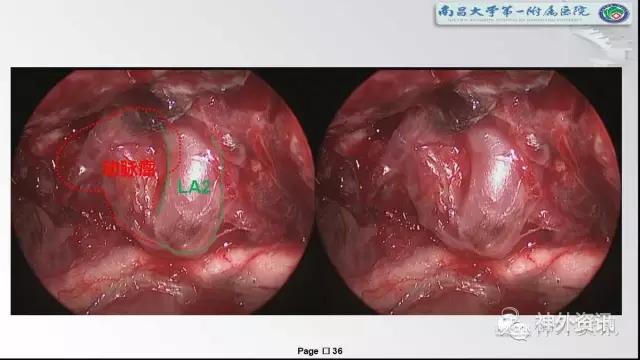The height and width of the screenshot is (360, 640).
Task: Click the Page 36 footer text
Action: pos(320,351)
